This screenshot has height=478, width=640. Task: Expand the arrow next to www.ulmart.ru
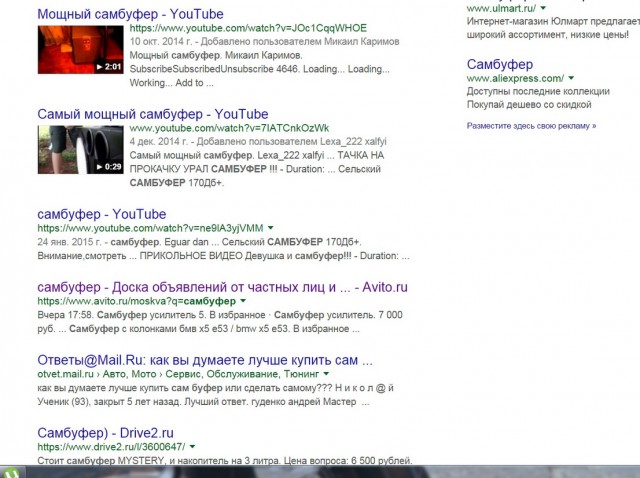click(543, 8)
